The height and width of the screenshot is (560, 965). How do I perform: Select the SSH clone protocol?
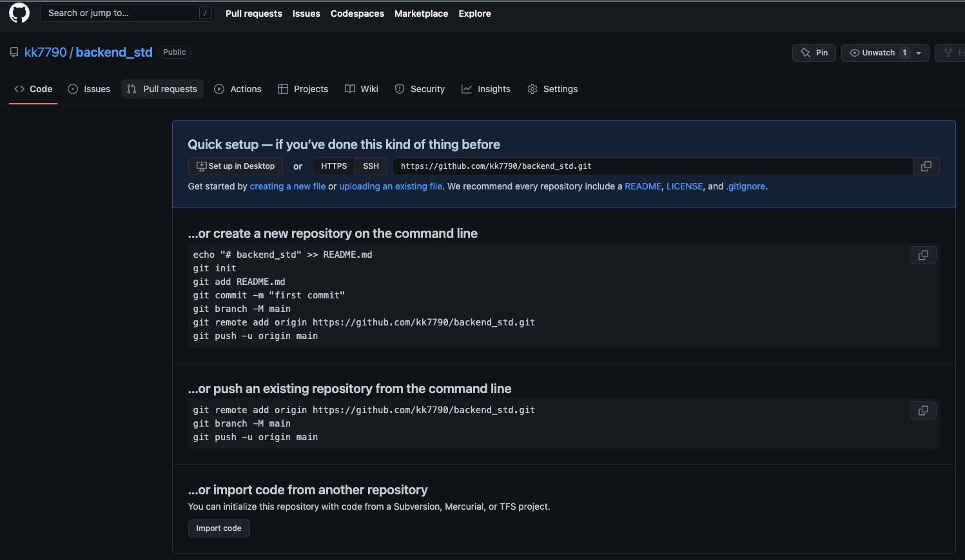[371, 166]
